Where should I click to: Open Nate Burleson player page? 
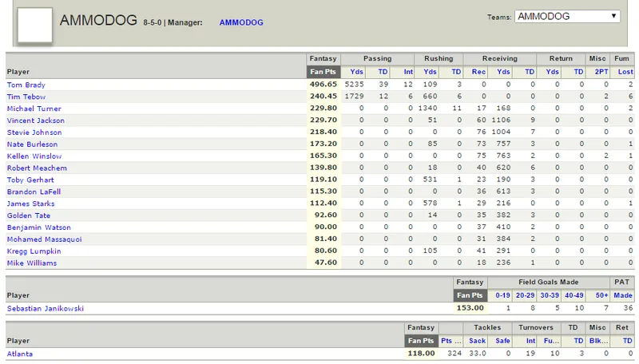(32, 144)
